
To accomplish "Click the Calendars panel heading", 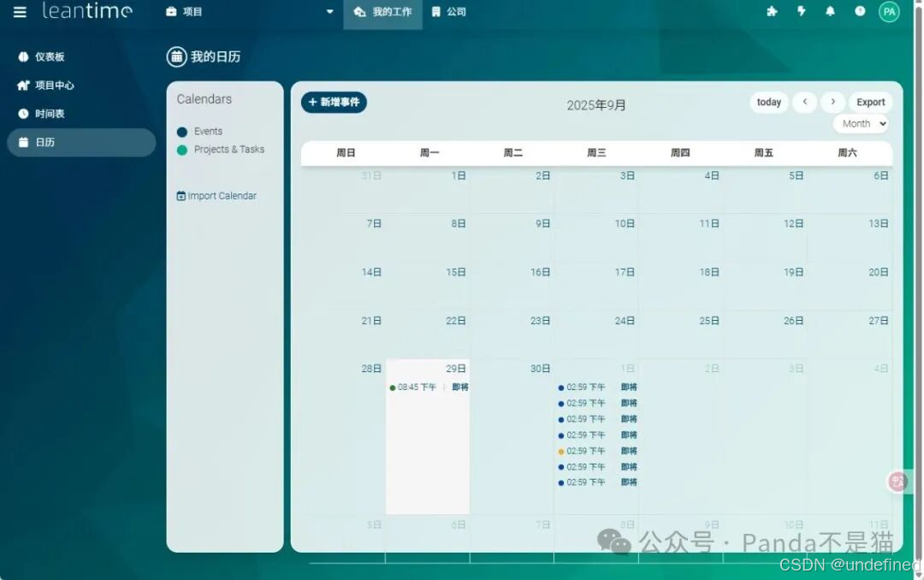I will click(204, 99).
